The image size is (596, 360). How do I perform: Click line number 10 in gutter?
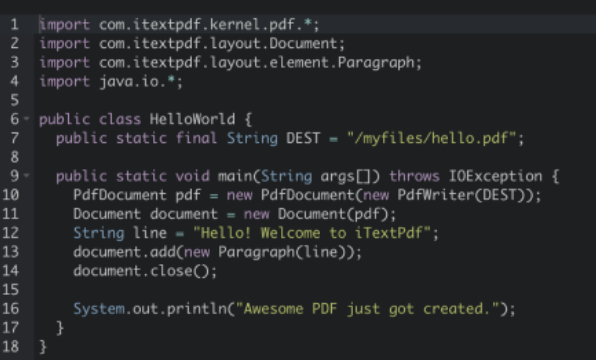click(x=11, y=195)
